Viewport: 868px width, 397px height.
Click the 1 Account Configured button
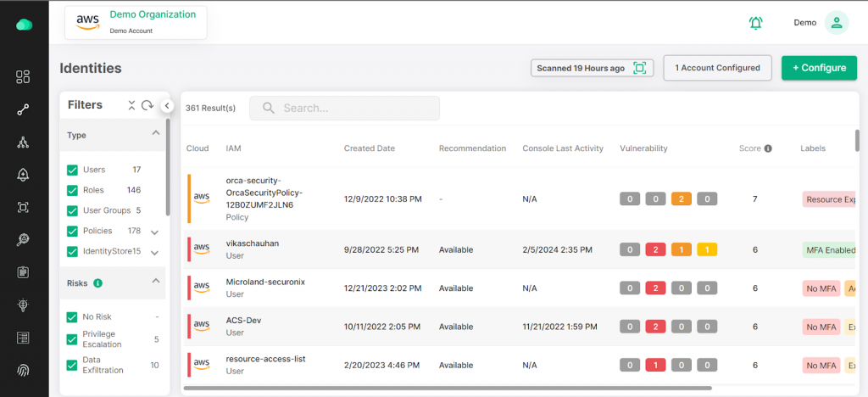coord(717,68)
